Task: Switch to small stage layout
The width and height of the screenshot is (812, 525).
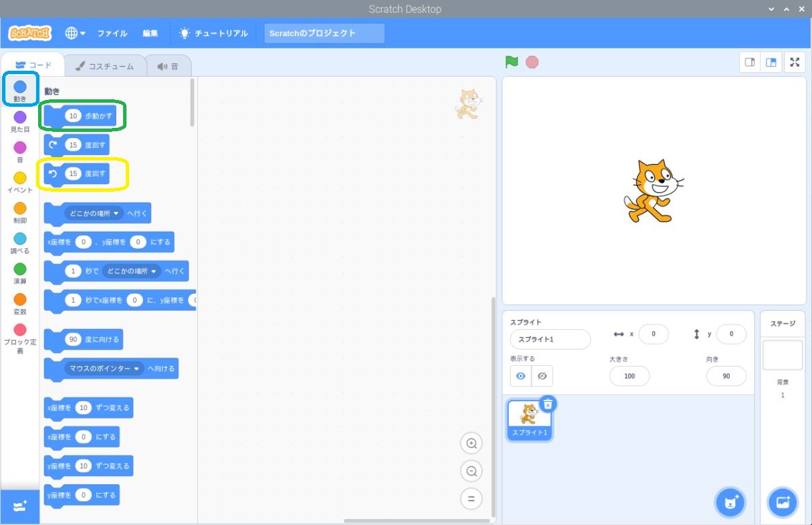Action: pos(750,62)
